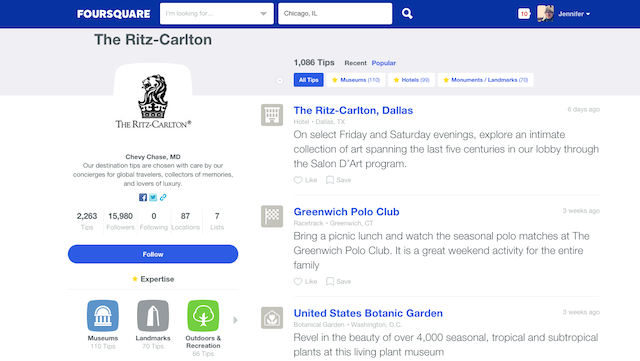Save the Ritz-Carlton, Dallas tip

[338, 180]
